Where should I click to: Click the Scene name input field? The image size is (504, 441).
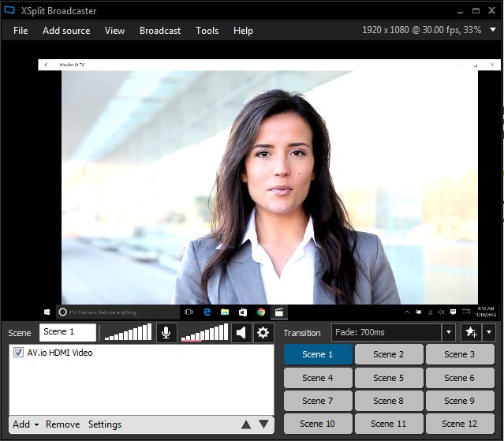[x=68, y=332]
